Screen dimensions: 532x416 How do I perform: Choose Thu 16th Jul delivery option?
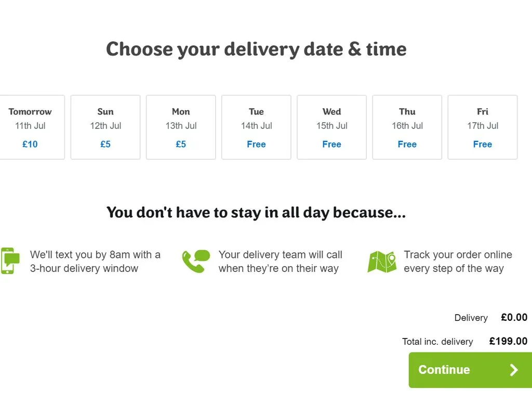pos(407,127)
